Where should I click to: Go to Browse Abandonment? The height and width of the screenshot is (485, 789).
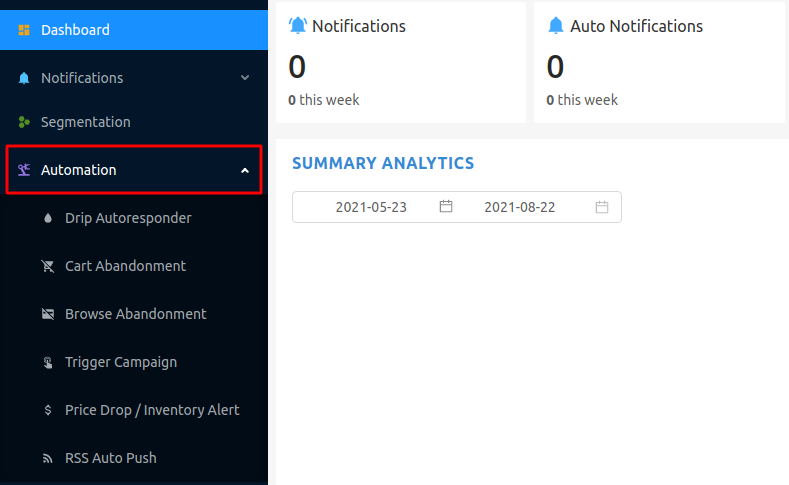(x=134, y=314)
